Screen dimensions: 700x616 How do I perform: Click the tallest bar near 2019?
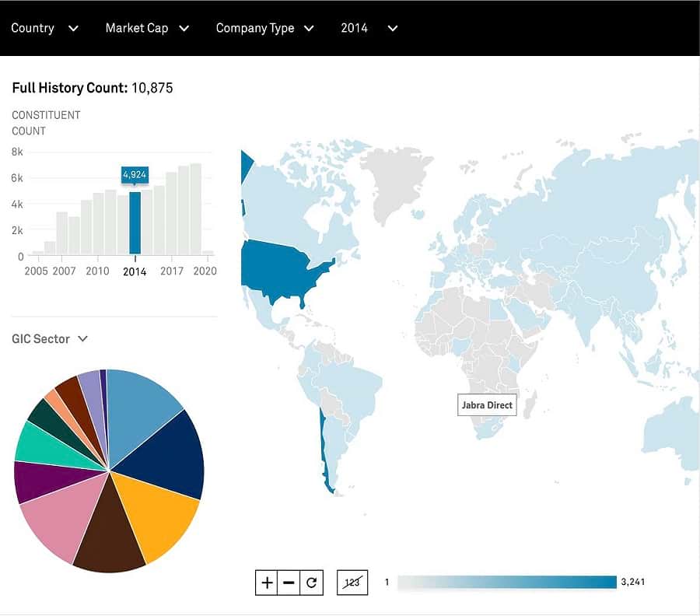[196, 209]
